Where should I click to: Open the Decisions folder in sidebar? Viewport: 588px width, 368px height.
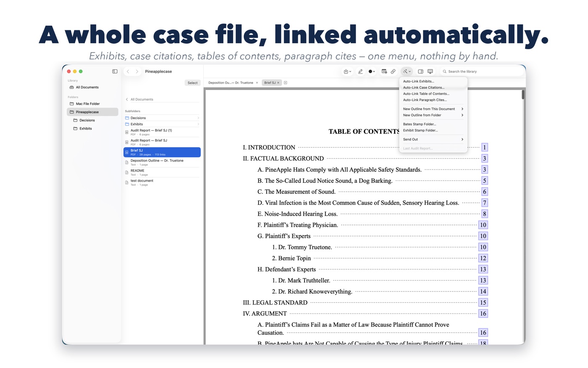pos(92,120)
